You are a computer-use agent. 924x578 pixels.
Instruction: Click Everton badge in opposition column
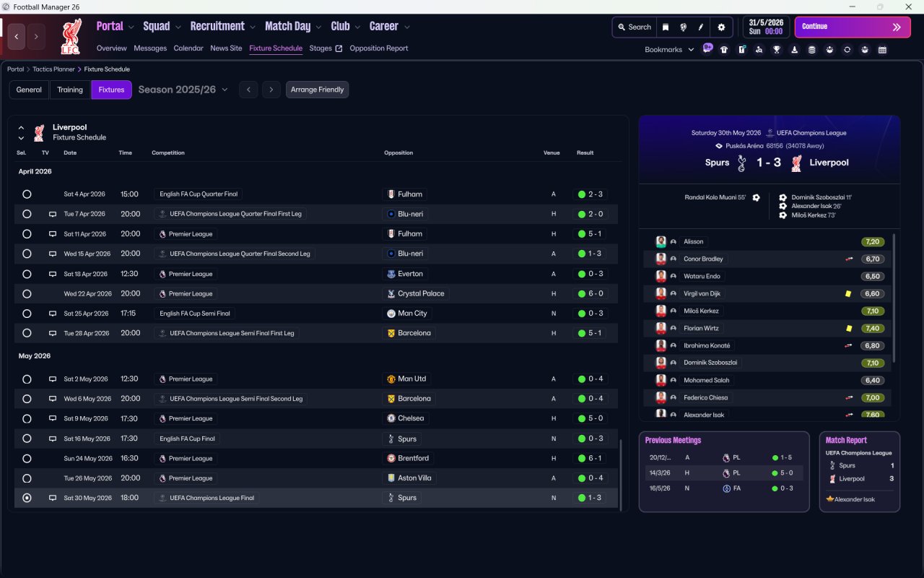391,274
